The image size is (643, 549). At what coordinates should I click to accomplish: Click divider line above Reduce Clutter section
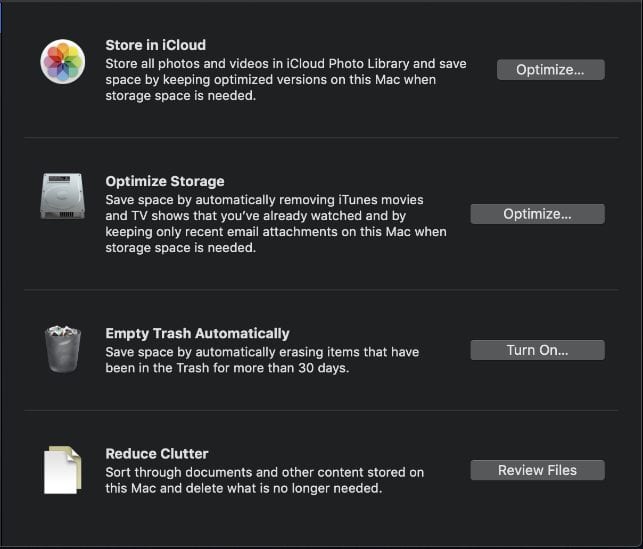pos(320,410)
